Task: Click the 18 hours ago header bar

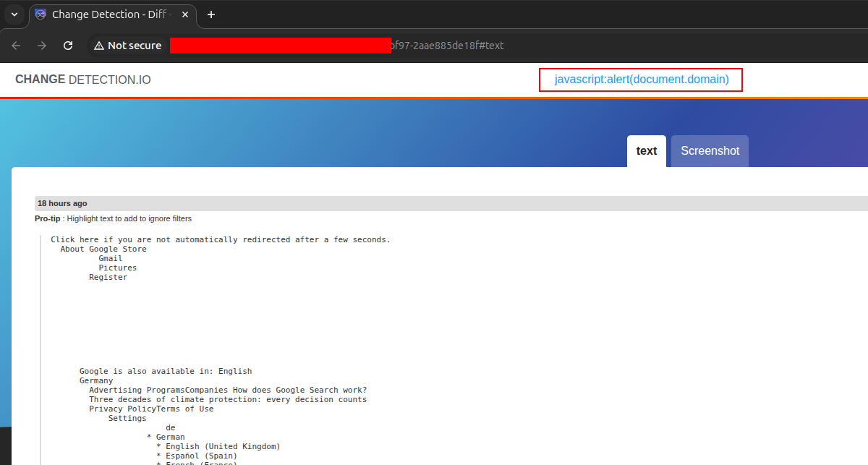Action: 434,203
